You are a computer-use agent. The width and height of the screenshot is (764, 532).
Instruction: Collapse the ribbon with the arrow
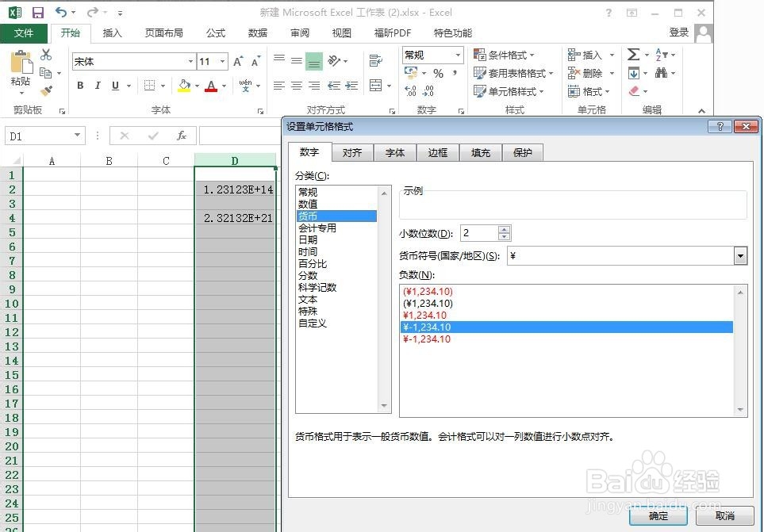pyautogui.click(x=701, y=111)
